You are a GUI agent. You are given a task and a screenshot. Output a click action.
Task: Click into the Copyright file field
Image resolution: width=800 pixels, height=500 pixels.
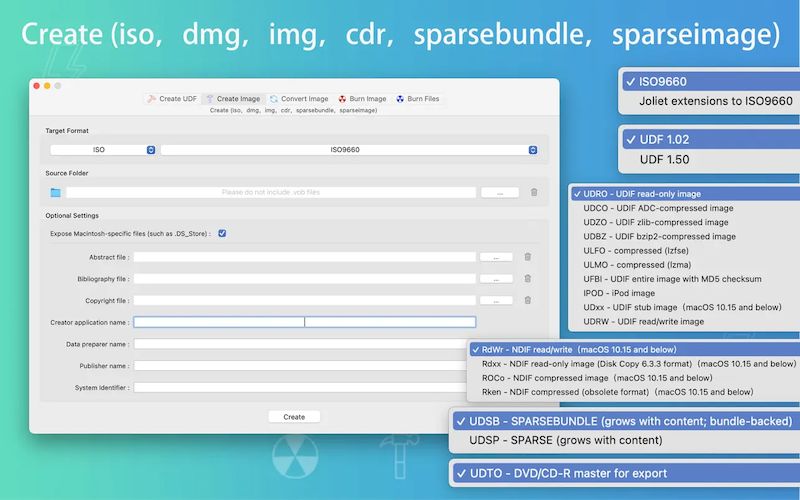click(x=305, y=301)
